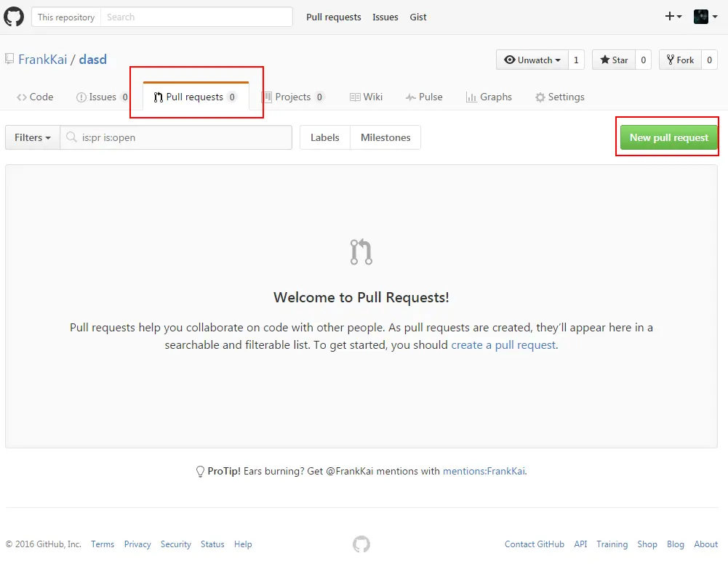728x577 pixels.
Task: Click the forks count 0
Action: point(709,60)
